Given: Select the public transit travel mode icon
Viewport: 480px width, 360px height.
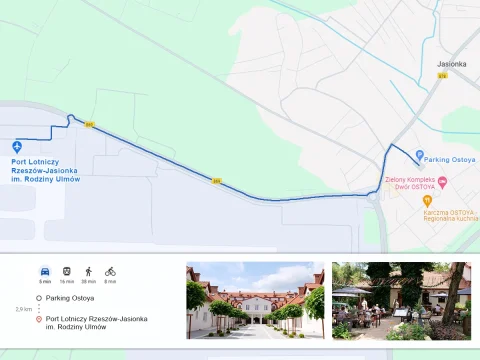Looking at the screenshot, I should [x=67, y=271].
